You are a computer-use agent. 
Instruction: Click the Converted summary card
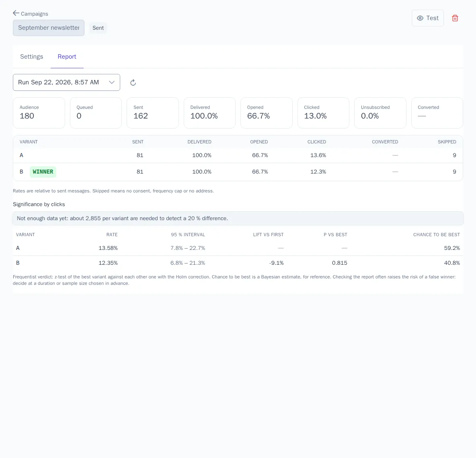tap(437, 113)
